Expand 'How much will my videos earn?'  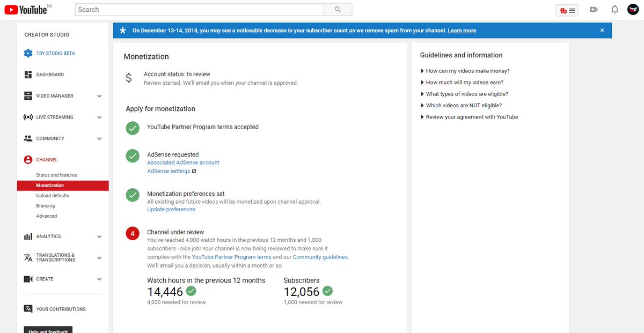pyautogui.click(x=462, y=83)
